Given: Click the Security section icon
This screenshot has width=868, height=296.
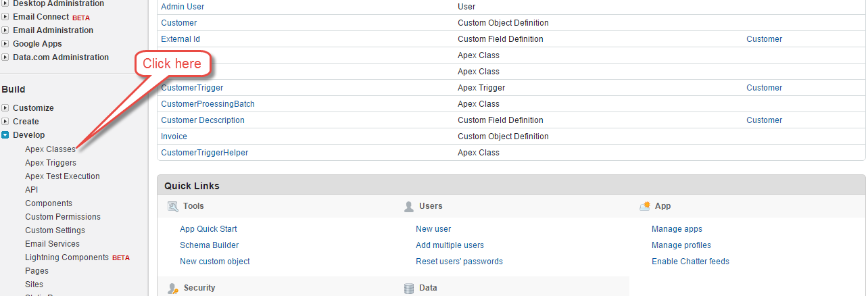Looking at the screenshot, I should point(172,289).
